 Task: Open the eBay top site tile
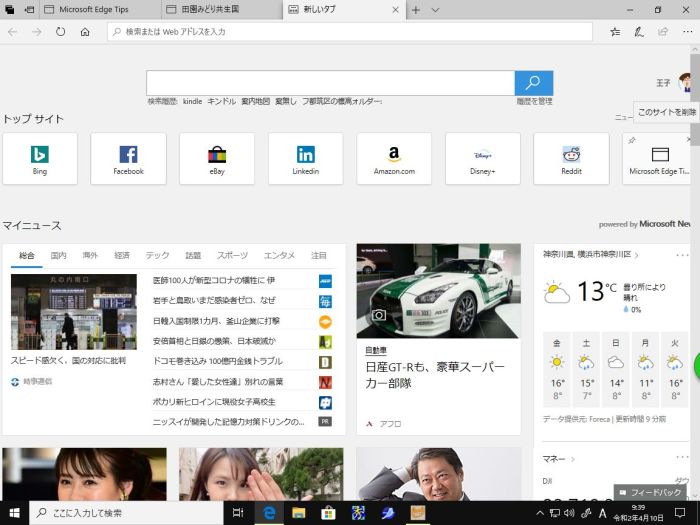pos(217,158)
